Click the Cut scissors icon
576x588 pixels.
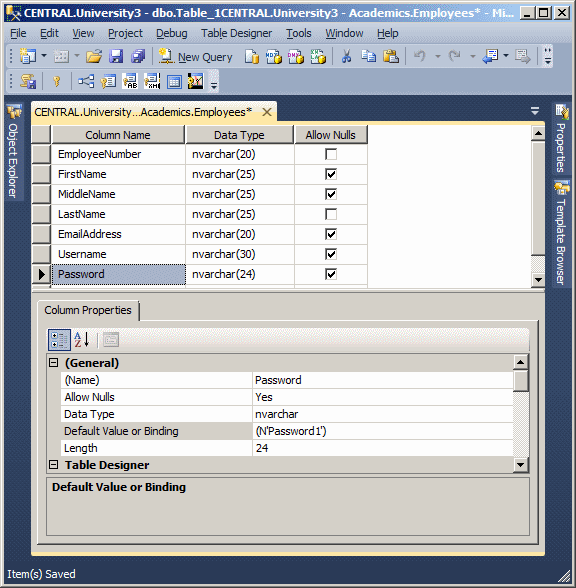click(x=346, y=57)
